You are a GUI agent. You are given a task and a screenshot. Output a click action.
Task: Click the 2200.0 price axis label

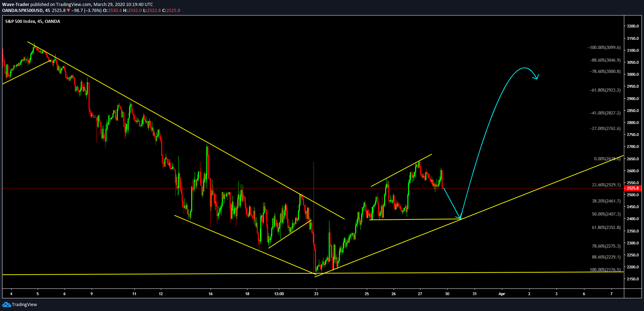tap(633, 267)
